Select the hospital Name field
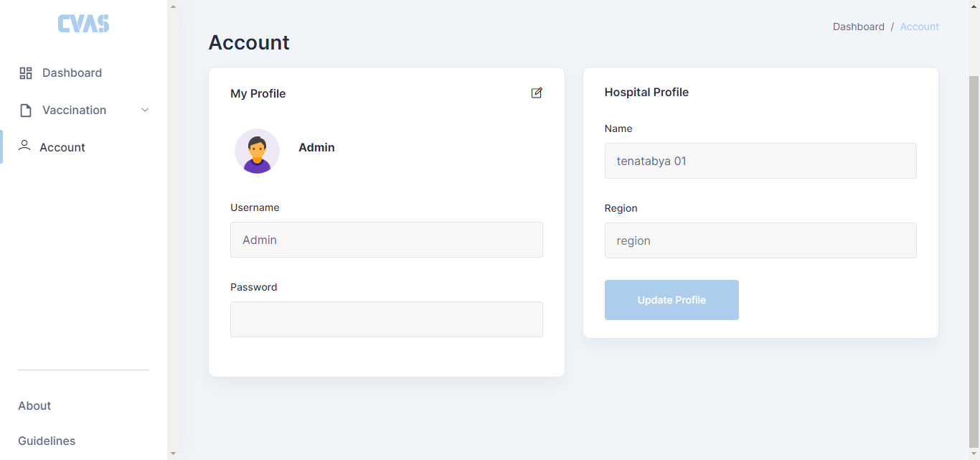This screenshot has width=980, height=460. [x=760, y=161]
